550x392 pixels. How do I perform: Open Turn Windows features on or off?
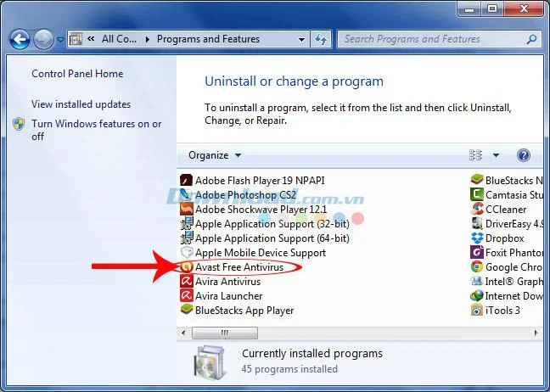click(97, 130)
